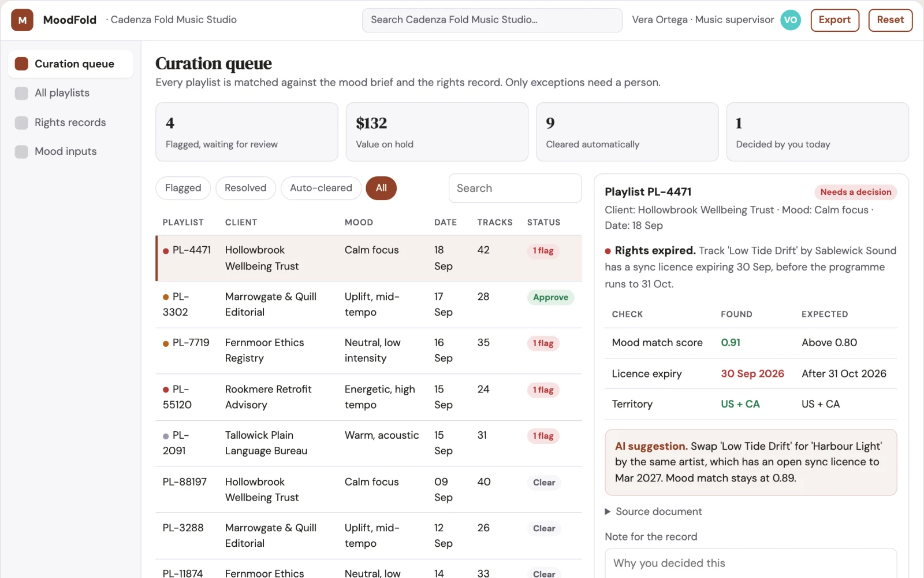
Task: Select the Curation queue sidebar icon
Action: 21,64
